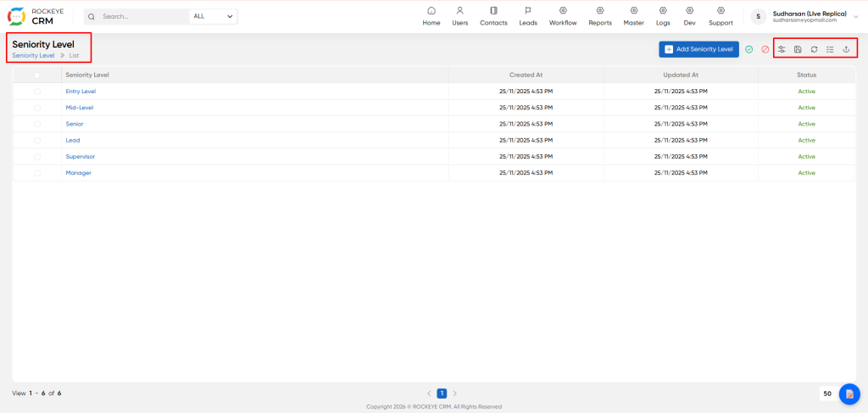Viewport: 868px width, 413px height.
Task: Click the refresh list icon
Action: point(815,49)
